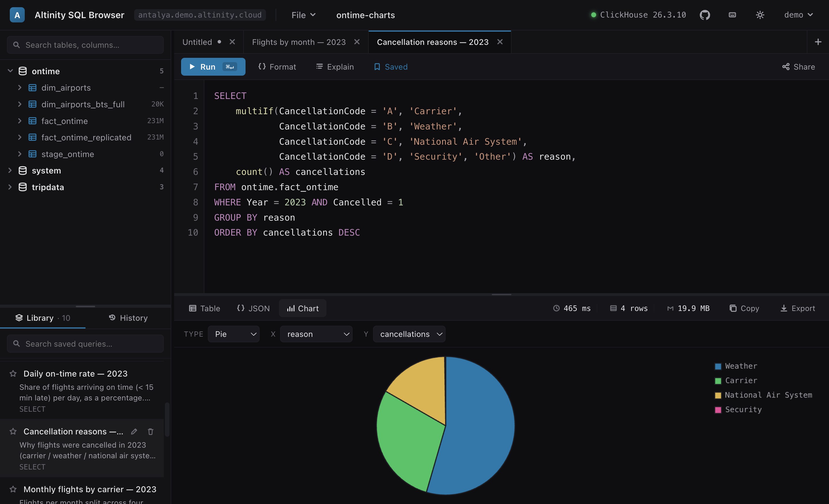Image resolution: width=829 pixels, height=504 pixels.
Task: Open the chart TYPE Pie dropdown
Action: click(x=233, y=334)
